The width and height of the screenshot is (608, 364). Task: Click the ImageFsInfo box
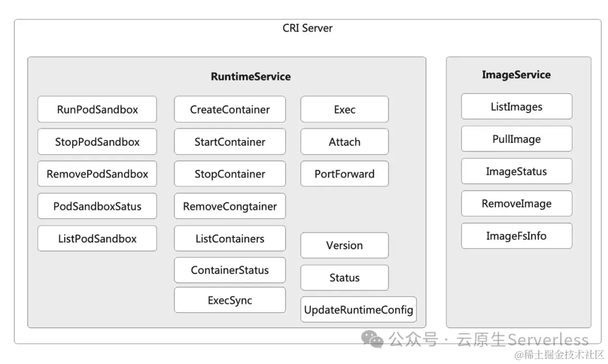517,236
